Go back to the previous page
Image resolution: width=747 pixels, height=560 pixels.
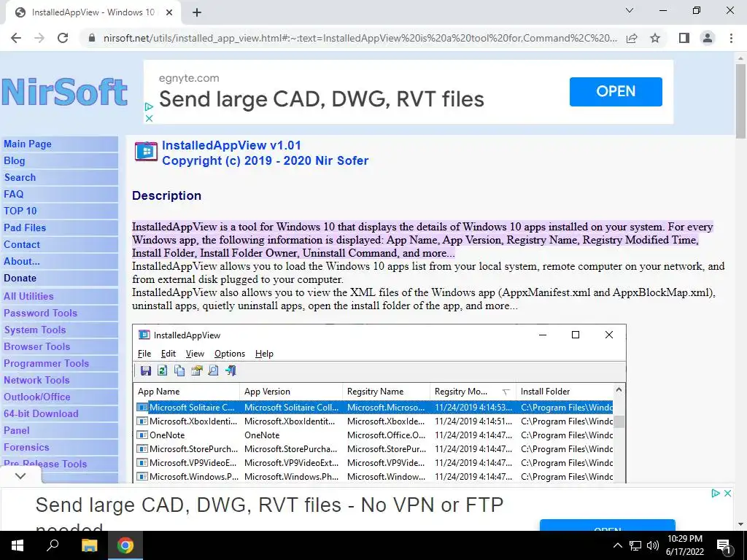pyautogui.click(x=16, y=38)
